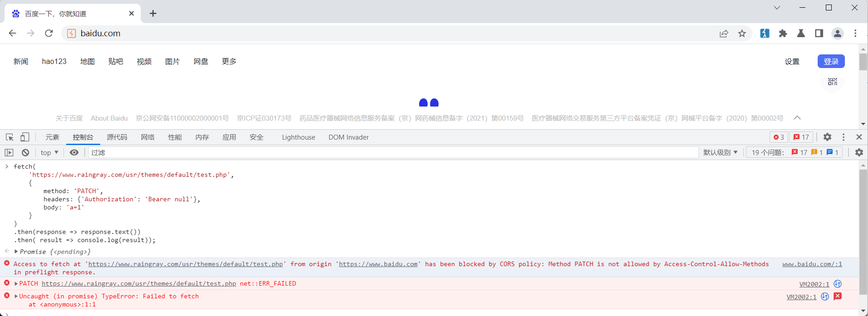
Task: Go forward to the next page
Action: 30,33
